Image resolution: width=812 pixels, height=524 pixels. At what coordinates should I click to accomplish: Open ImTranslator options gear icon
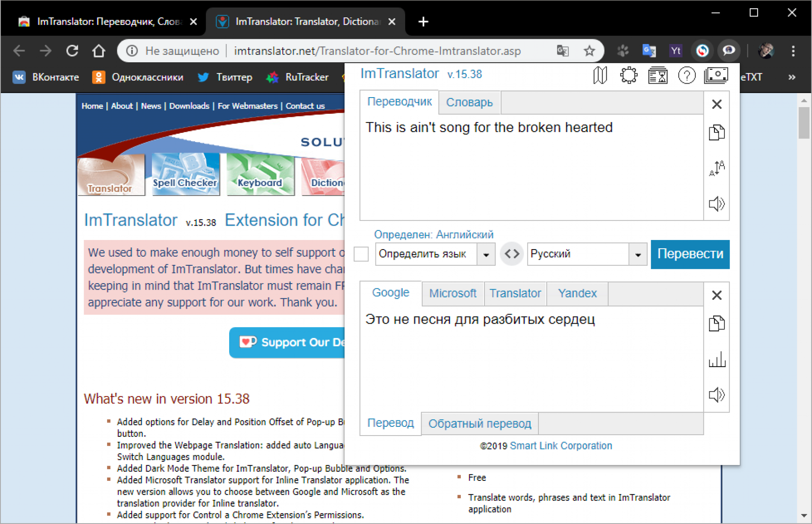[x=629, y=75]
